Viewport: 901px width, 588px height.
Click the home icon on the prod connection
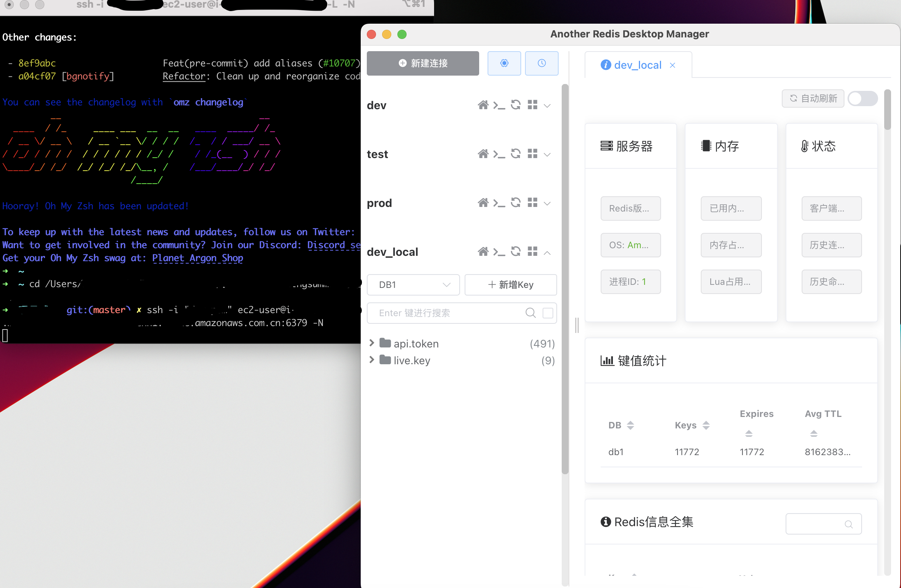tap(483, 203)
